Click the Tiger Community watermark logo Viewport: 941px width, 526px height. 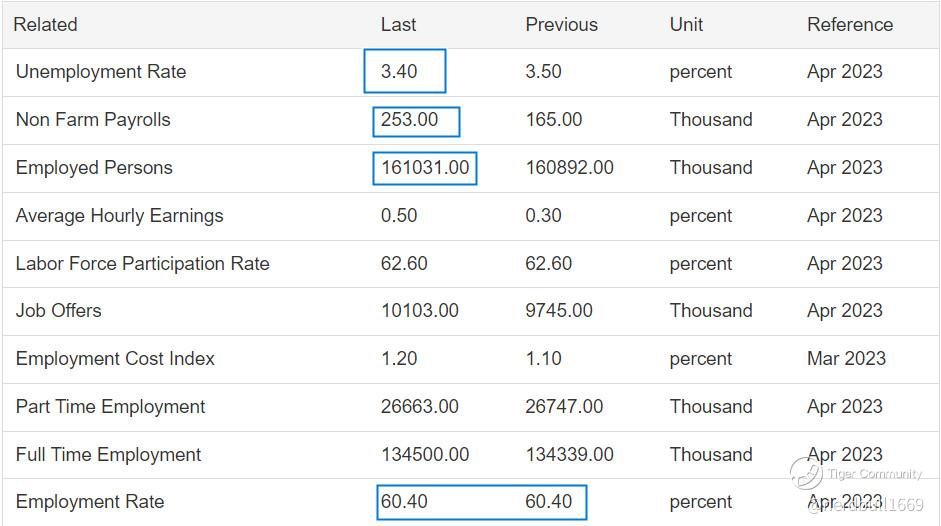[806, 473]
